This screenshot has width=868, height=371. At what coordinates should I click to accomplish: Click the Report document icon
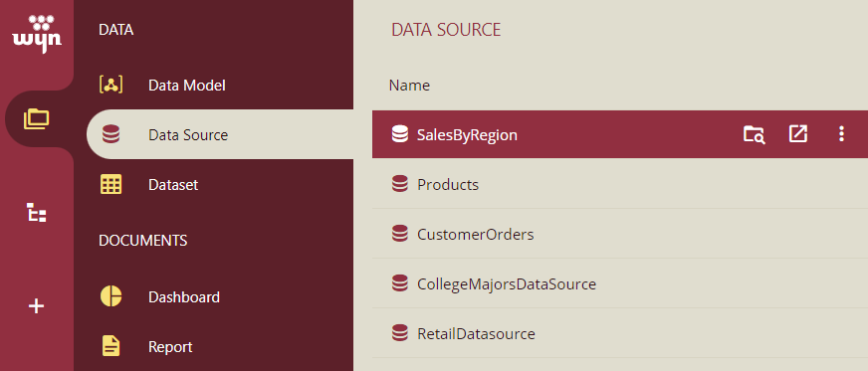coord(110,347)
